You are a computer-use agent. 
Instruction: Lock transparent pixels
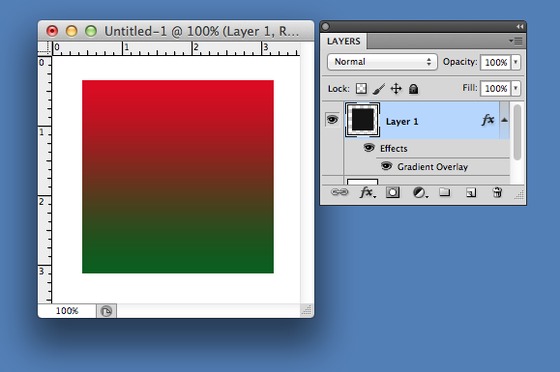(361, 89)
